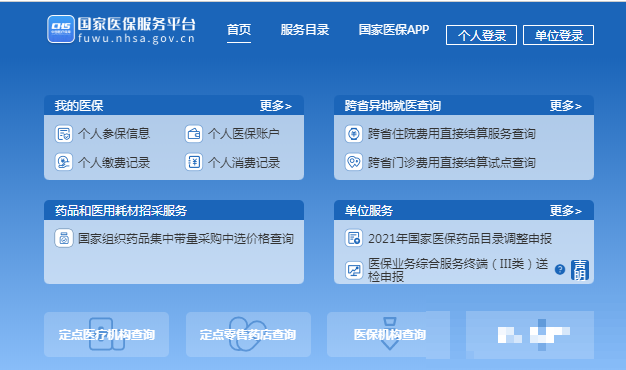
Task: Open the 个人消费记录 link
Action: [x=244, y=162]
